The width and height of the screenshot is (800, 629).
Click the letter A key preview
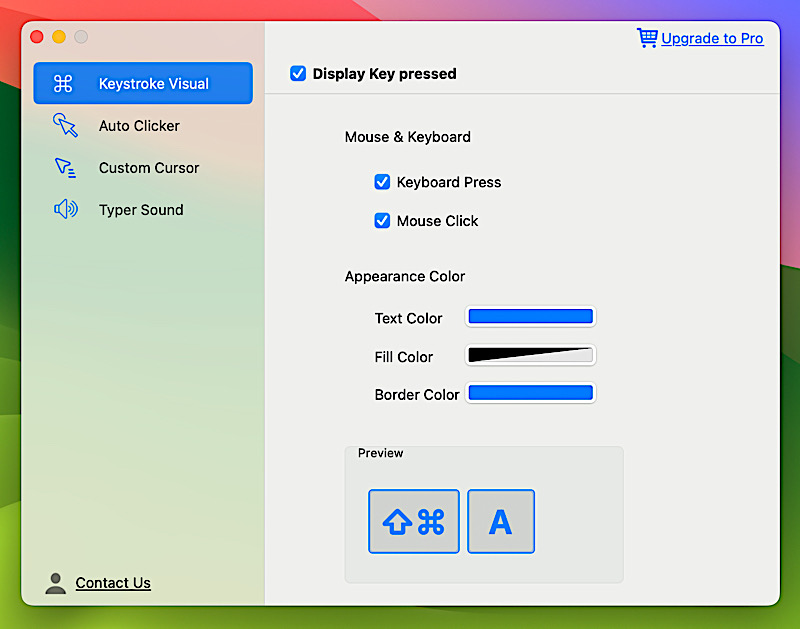point(500,521)
